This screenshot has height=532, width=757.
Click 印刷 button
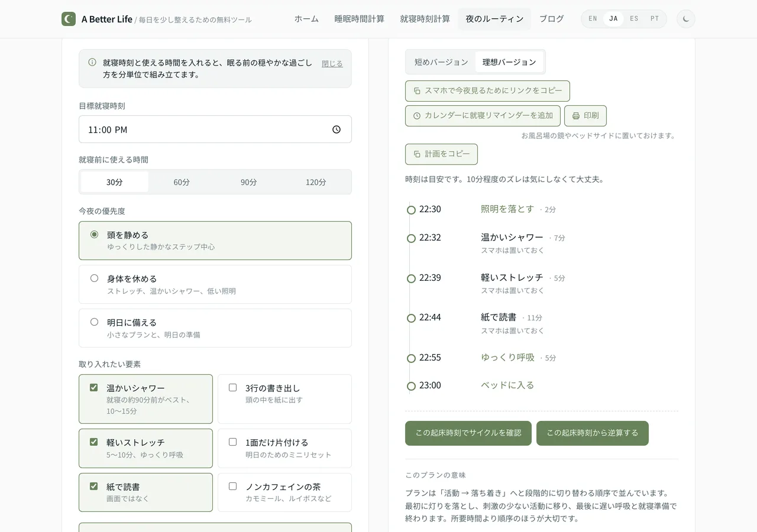(585, 116)
